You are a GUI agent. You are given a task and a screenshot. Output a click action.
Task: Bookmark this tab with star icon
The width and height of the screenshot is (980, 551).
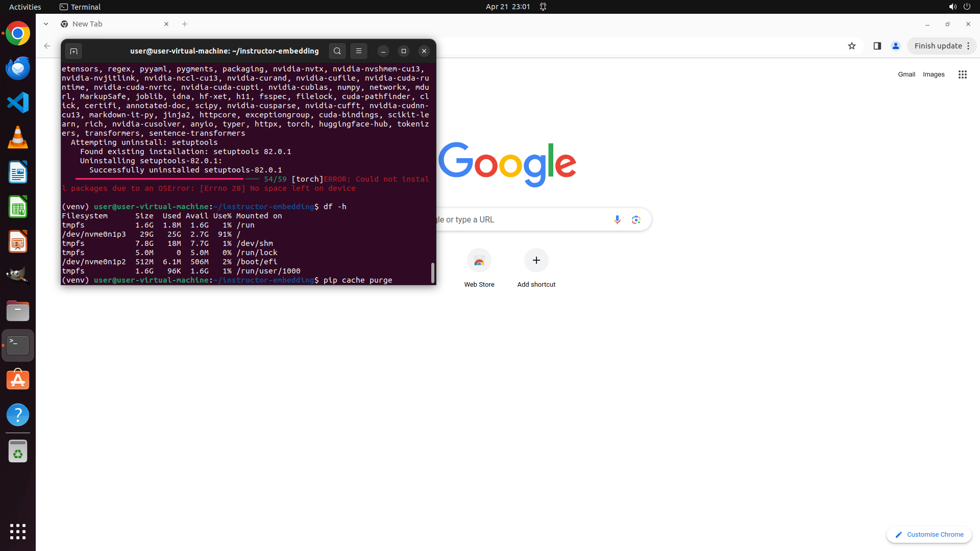pyautogui.click(x=851, y=46)
